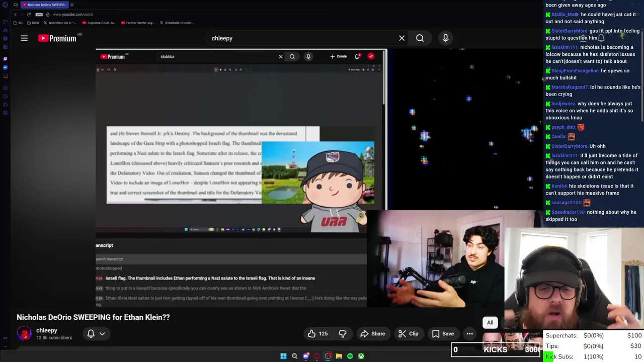Click the youtube.com address bar
The image size is (644, 362).
click(73, 15)
